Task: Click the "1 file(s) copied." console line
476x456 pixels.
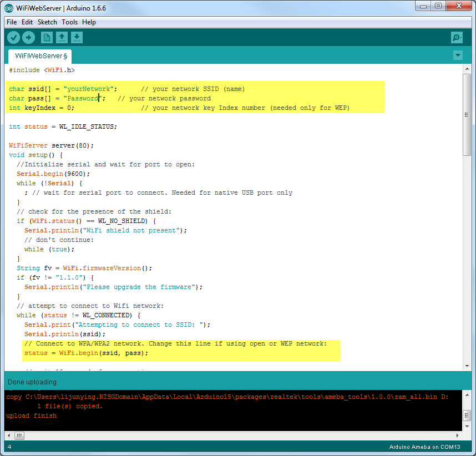Action: tap(70, 406)
